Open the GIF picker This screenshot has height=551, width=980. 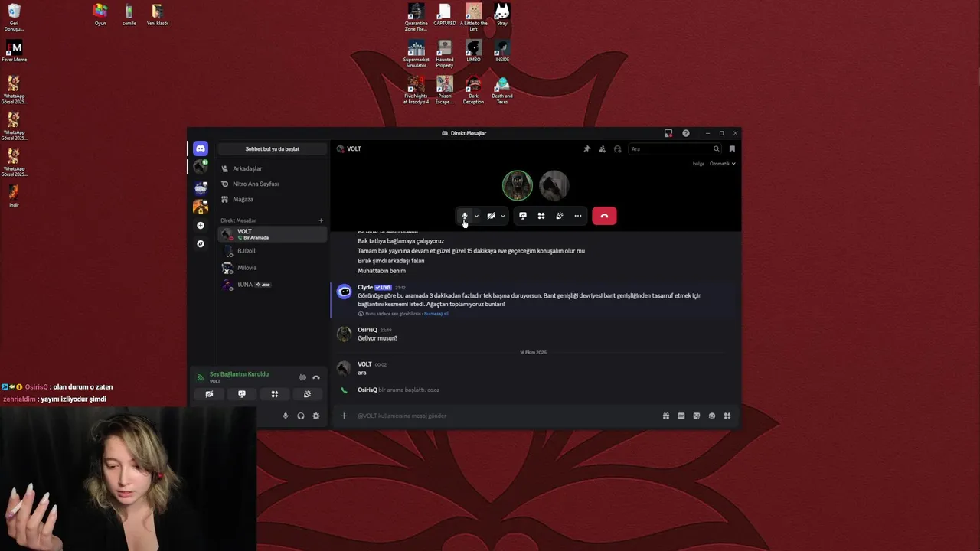tap(681, 416)
